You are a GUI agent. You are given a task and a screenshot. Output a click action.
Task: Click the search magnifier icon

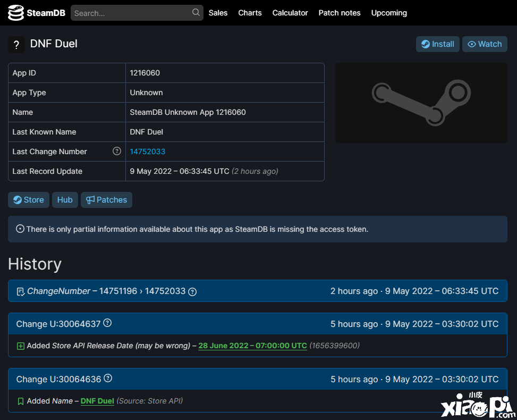(196, 13)
